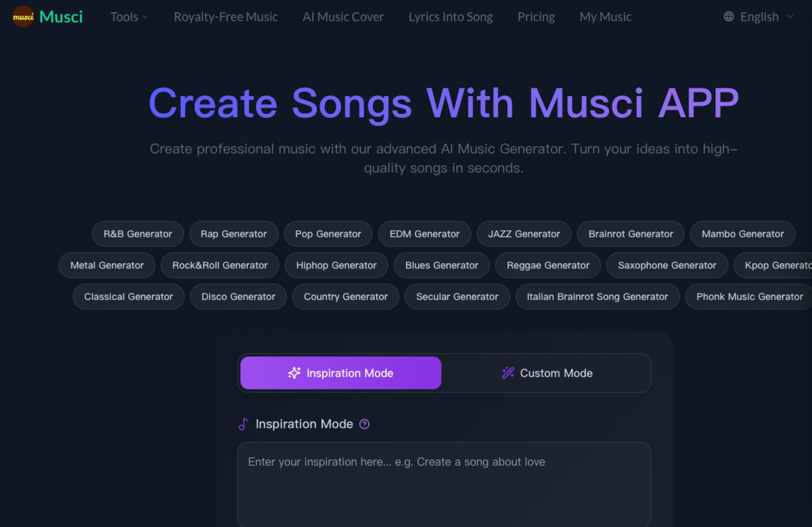Click the purple music note icon

pyautogui.click(x=243, y=424)
